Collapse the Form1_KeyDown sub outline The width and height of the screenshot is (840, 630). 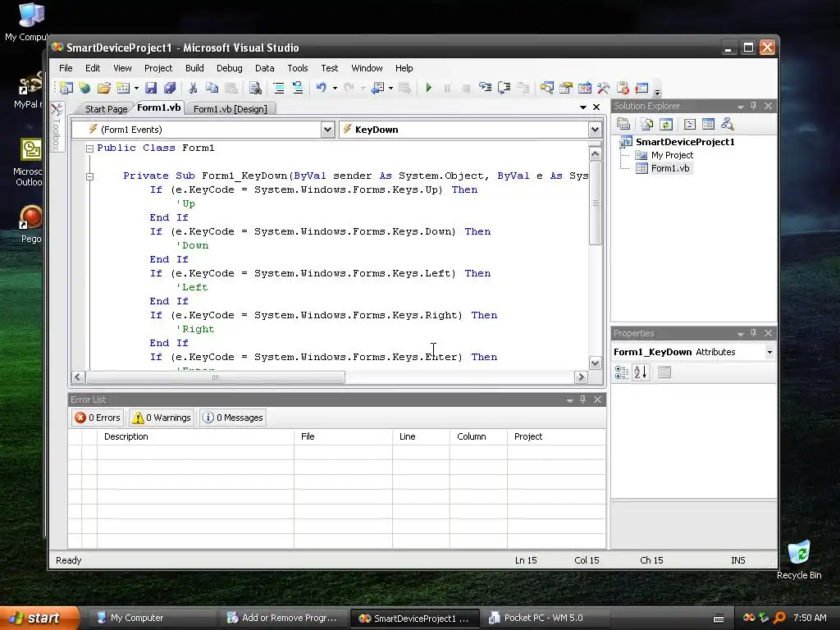coord(90,176)
